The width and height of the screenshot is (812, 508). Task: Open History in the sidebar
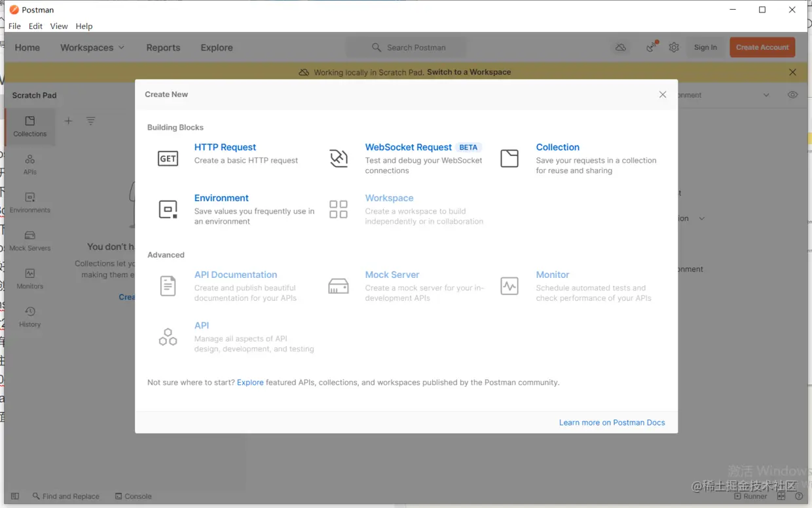pyautogui.click(x=30, y=317)
